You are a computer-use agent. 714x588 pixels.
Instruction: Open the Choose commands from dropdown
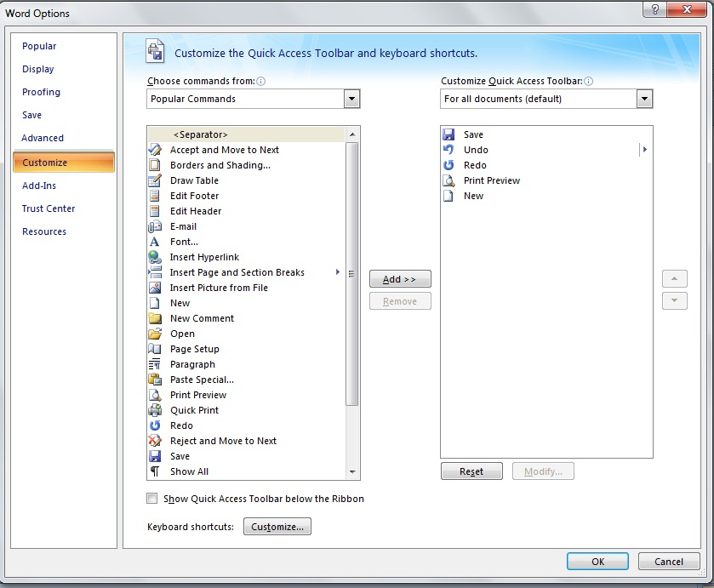[x=351, y=100]
